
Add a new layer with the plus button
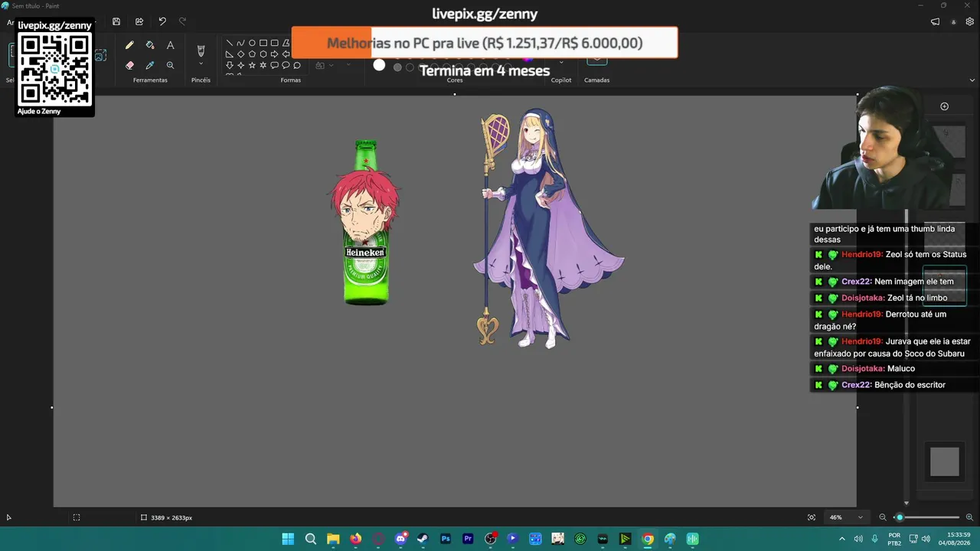point(944,106)
